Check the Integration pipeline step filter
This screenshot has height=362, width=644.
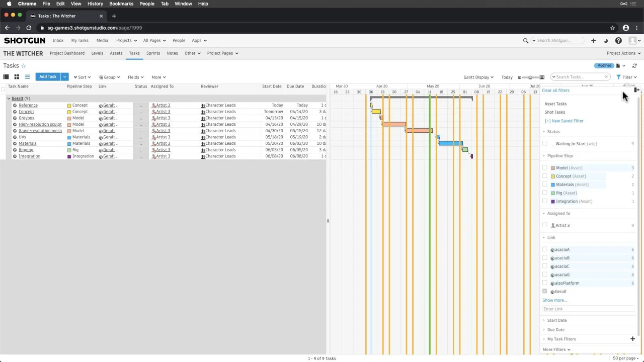point(545,202)
